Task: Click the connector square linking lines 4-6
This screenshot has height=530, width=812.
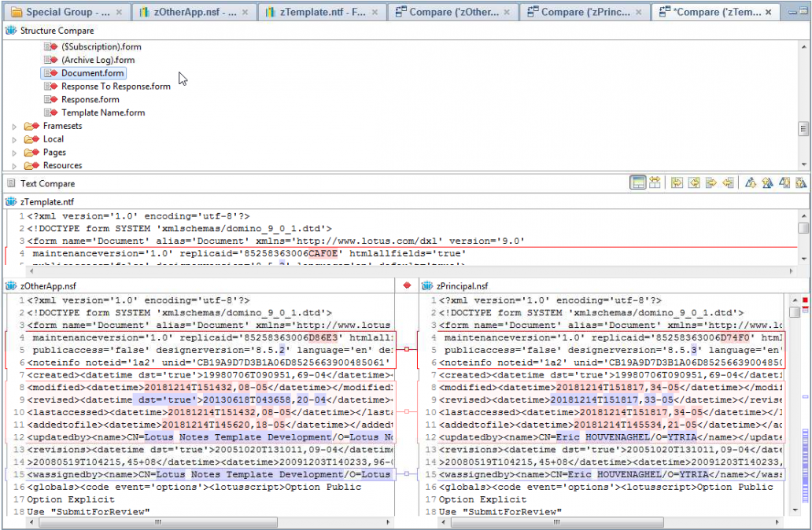Action: tap(407, 349)
